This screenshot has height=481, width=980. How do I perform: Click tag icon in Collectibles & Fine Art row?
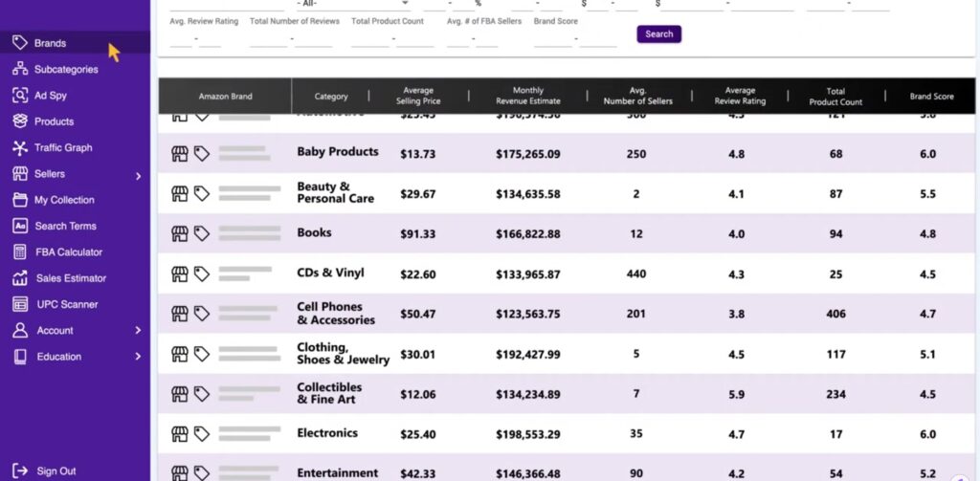pyautogui.click(x=201, y=394)
